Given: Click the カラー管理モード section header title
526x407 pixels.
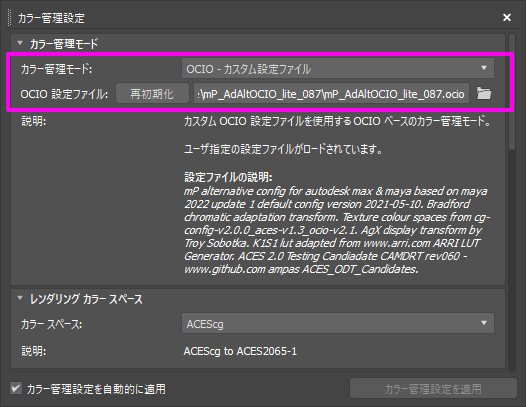Looking at the screenshot, I should 64,44.
